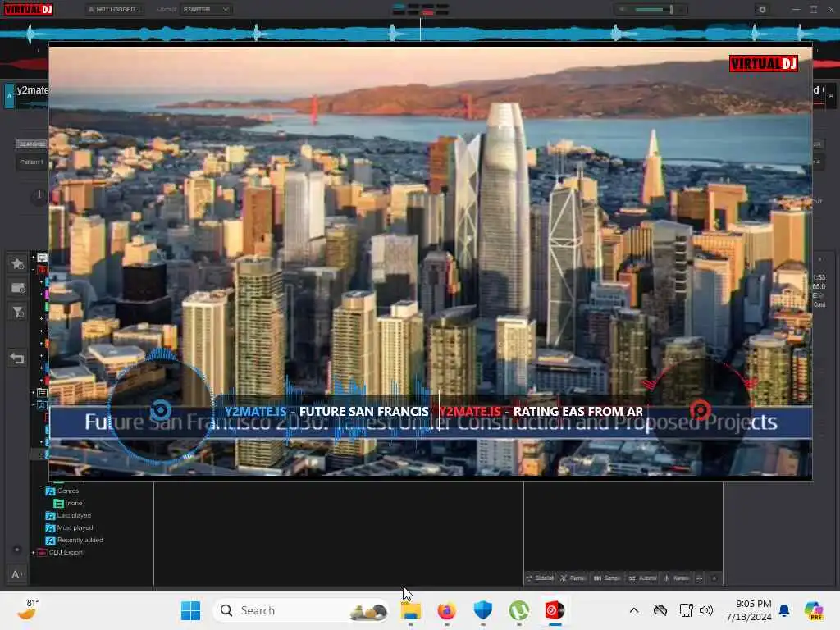Expand the top browser tree node
The height and width of the screenshot is (630, 840).
tap(33, 257)
